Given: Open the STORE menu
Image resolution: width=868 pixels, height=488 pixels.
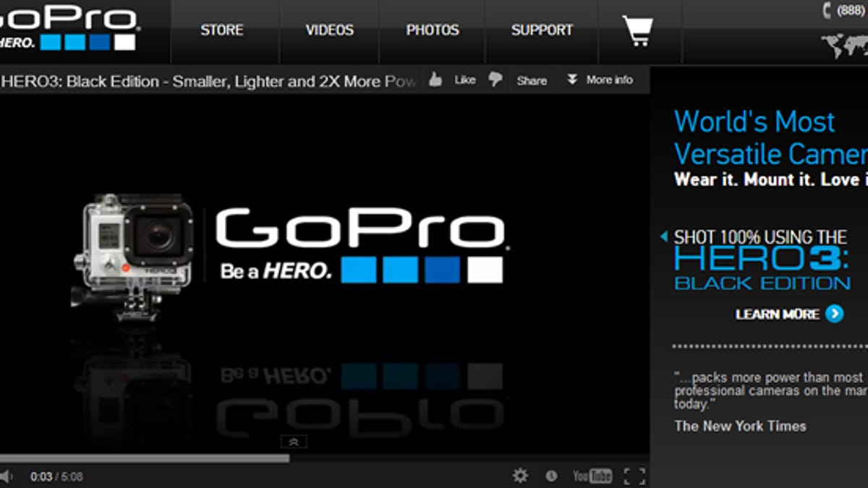Looking at the screenshot, I should tap(221, 30).
